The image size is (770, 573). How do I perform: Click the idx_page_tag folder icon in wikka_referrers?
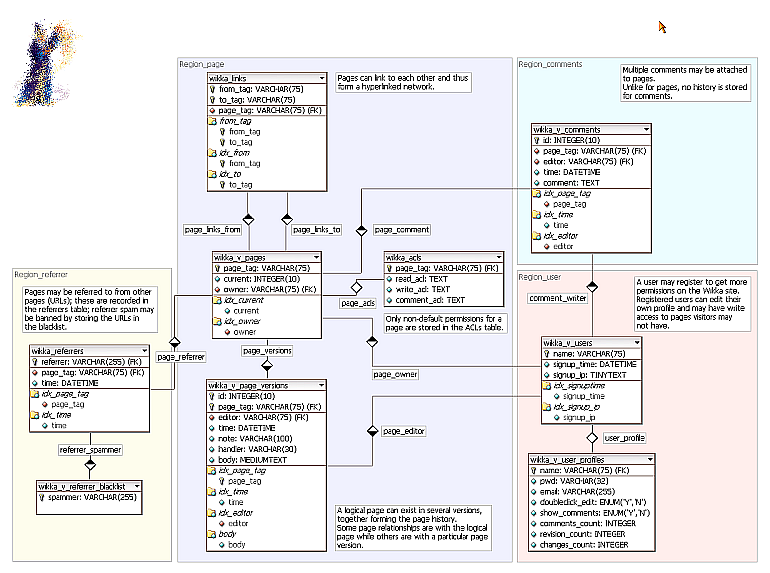pos(35,394)
